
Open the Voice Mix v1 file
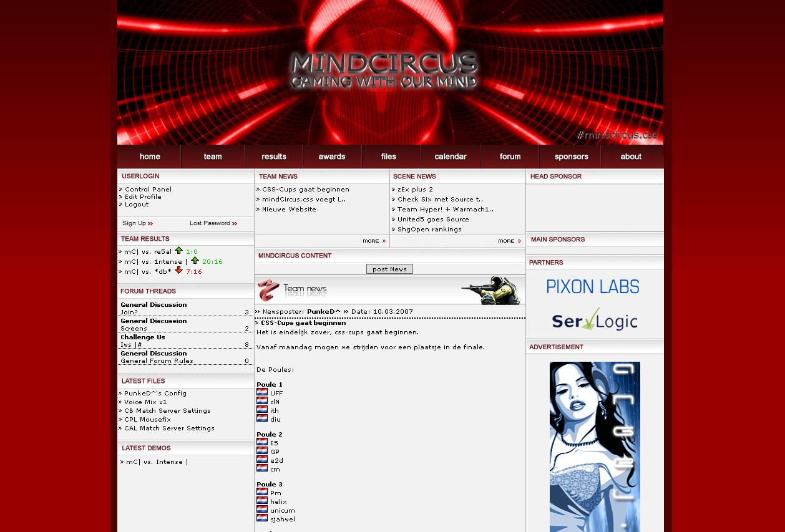click(x=145, y=402)
